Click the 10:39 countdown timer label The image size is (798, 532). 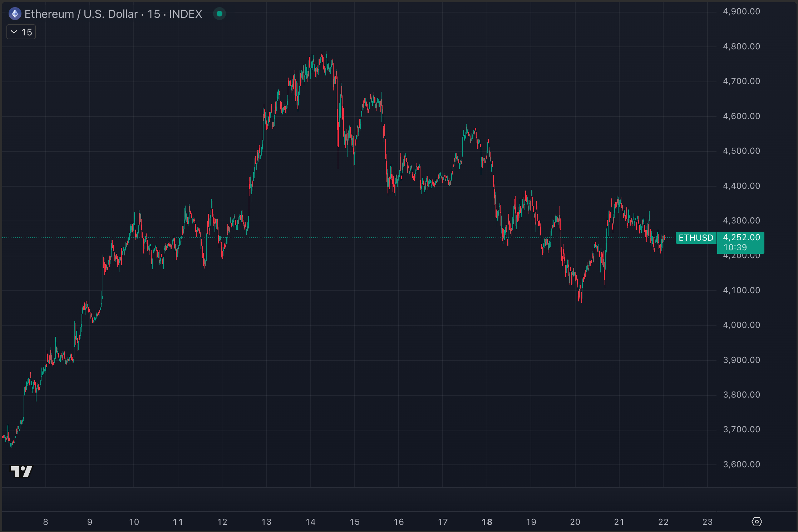[735, 247]
